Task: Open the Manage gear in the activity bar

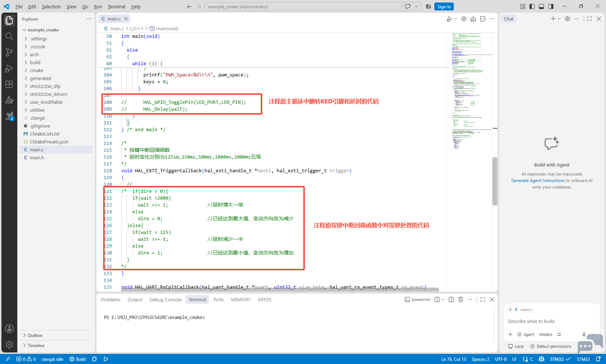Action: pos(9,345)
